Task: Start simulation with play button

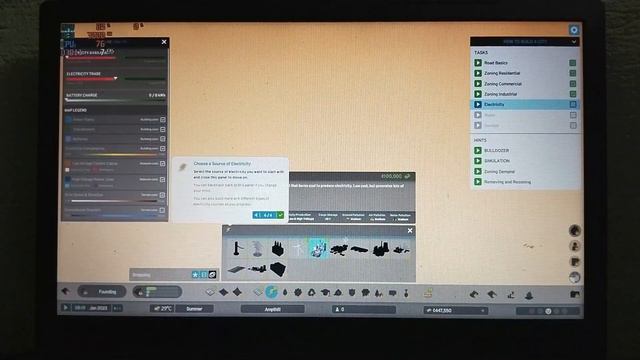Action: click(x=65, y=307)
